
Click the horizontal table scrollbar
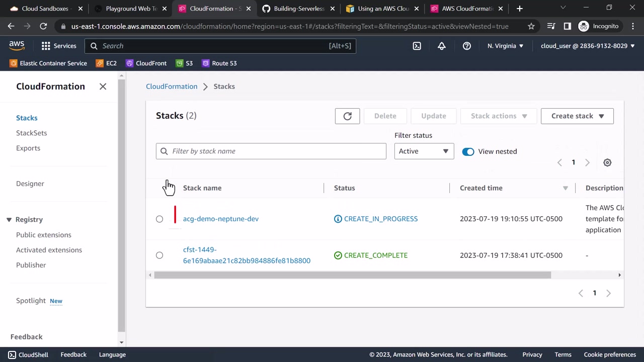tap(352, 275)
